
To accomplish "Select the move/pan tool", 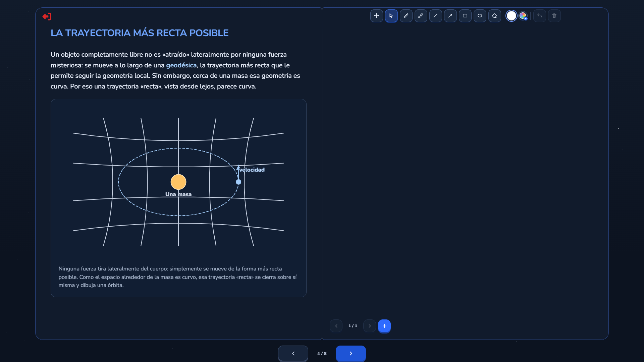I will (x=376, y=16).
